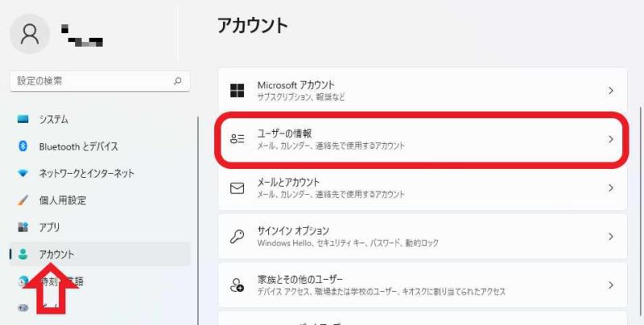The height and width of the screenshot is (325, 644).
Task: Click the key サインイン icon
Action: tap(237, 237)
